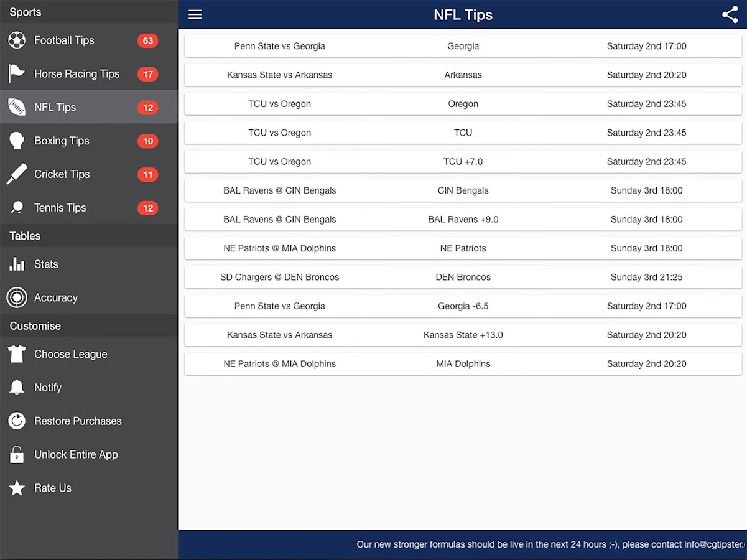
Task: Click the 11 badge on Cricket Tips
Action: tap(148, 175)
